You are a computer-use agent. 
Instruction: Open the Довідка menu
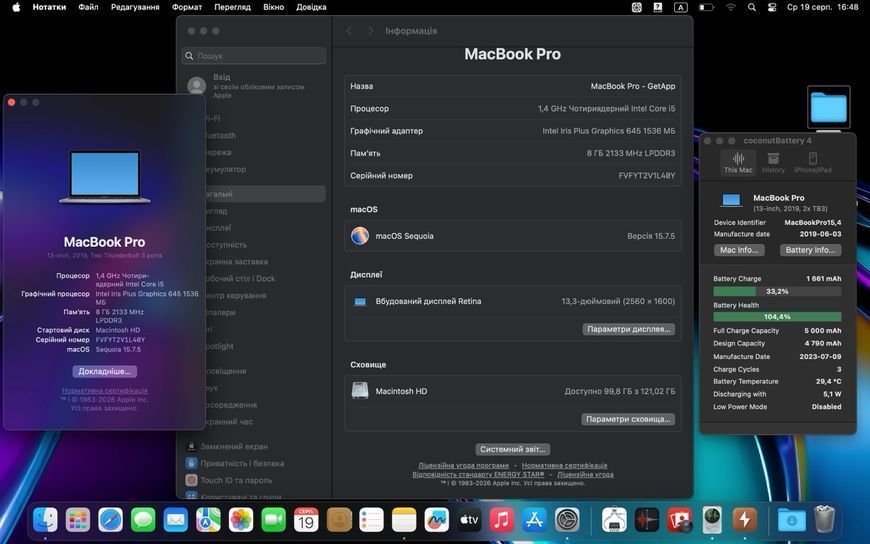(311, 7)
